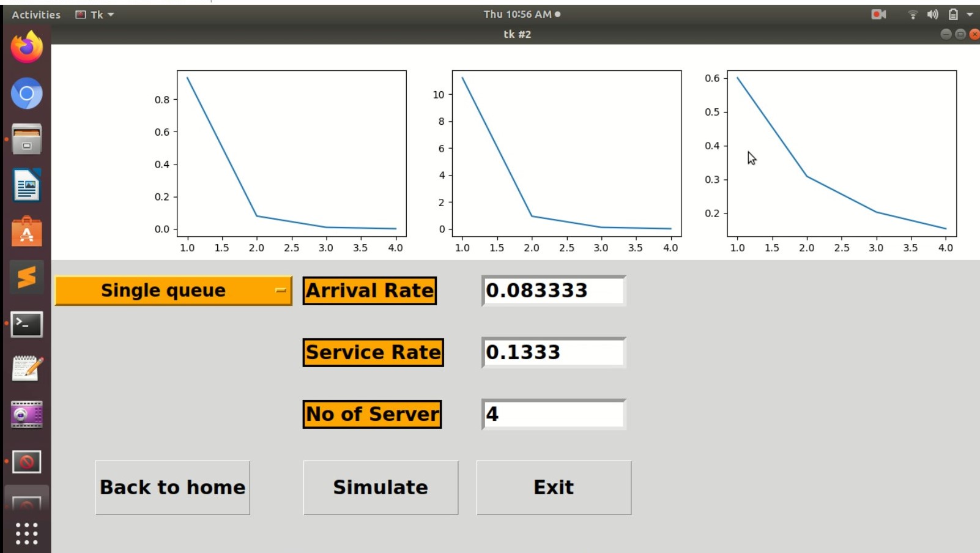The image size is (980, 553).
Task: Open the system status menu arrow
Action: click(x=970, y=14)
